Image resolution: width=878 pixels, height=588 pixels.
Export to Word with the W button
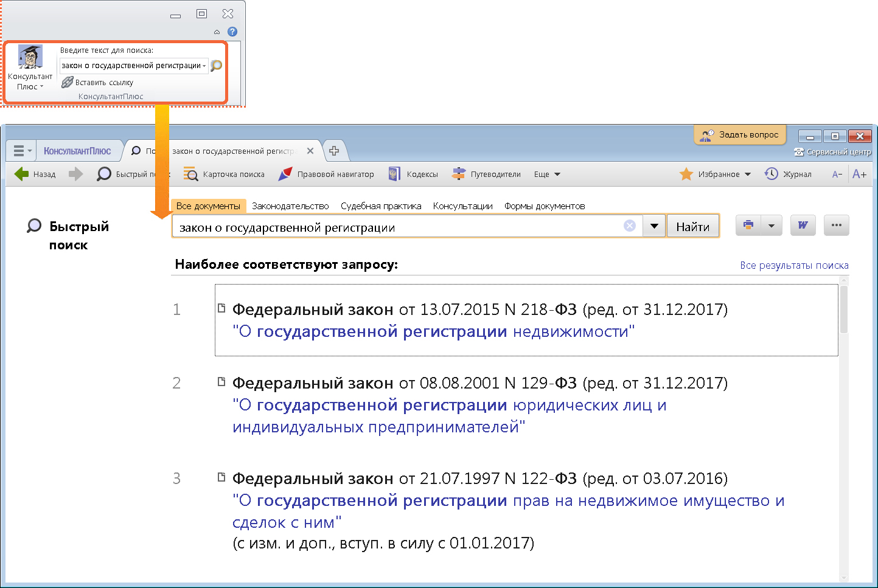(803, 225)
